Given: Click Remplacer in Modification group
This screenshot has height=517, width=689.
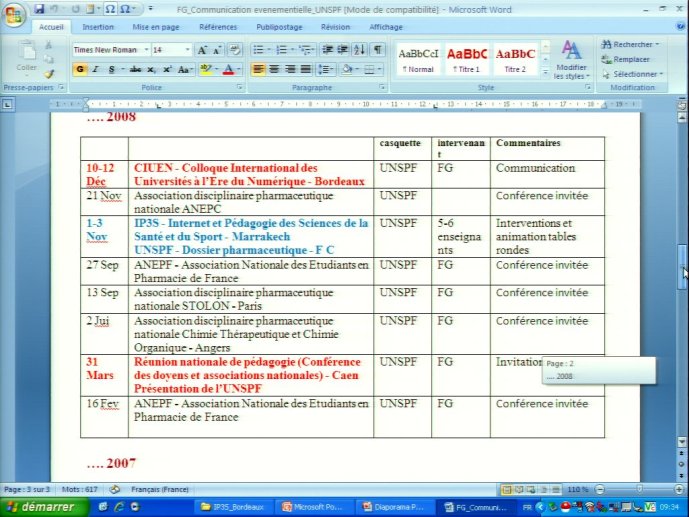Looking at the screenshot, I should point(625,59).
